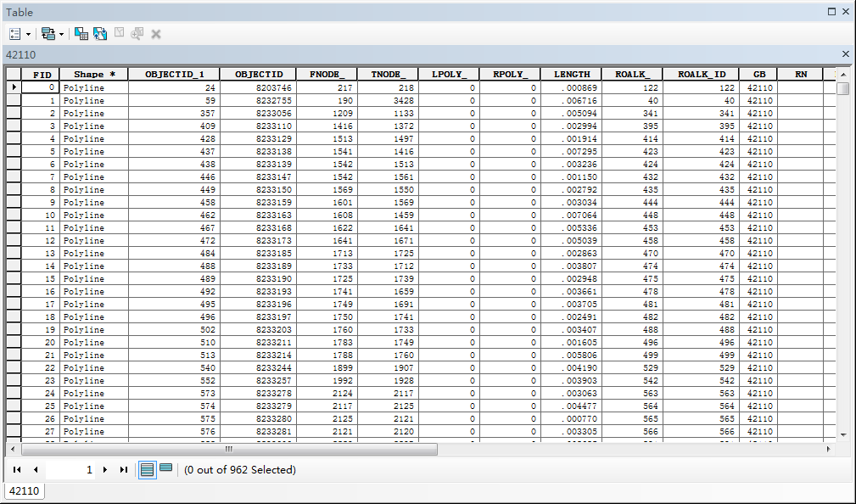856x504 pixels.
Task: Click the Table Options icon
Action: pyautogui.click(x=15, y=34)
